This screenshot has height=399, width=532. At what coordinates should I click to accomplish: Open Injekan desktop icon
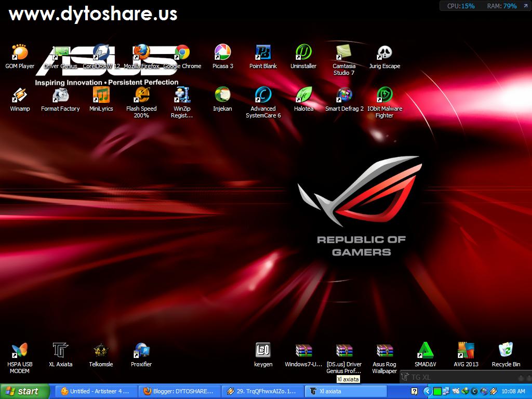(222, 99)
